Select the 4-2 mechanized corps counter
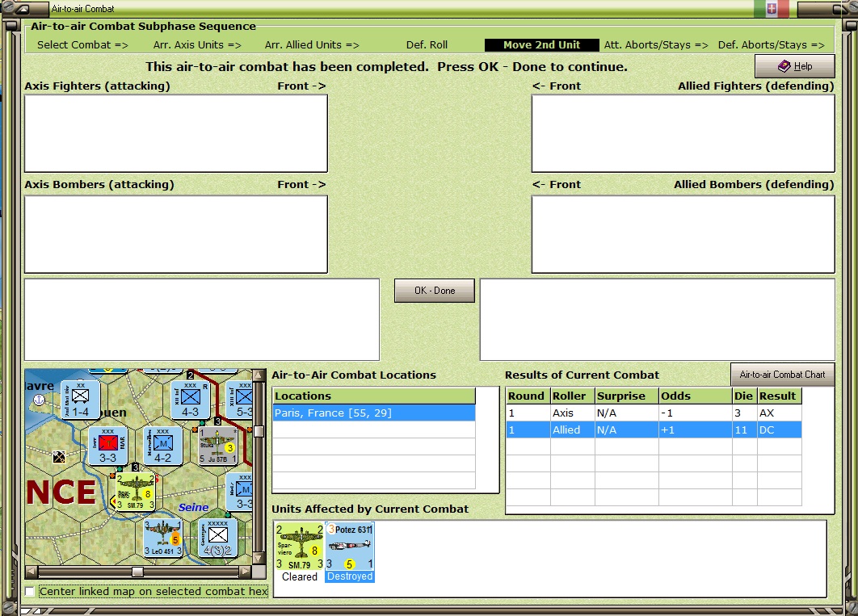 tap(162, 446)
